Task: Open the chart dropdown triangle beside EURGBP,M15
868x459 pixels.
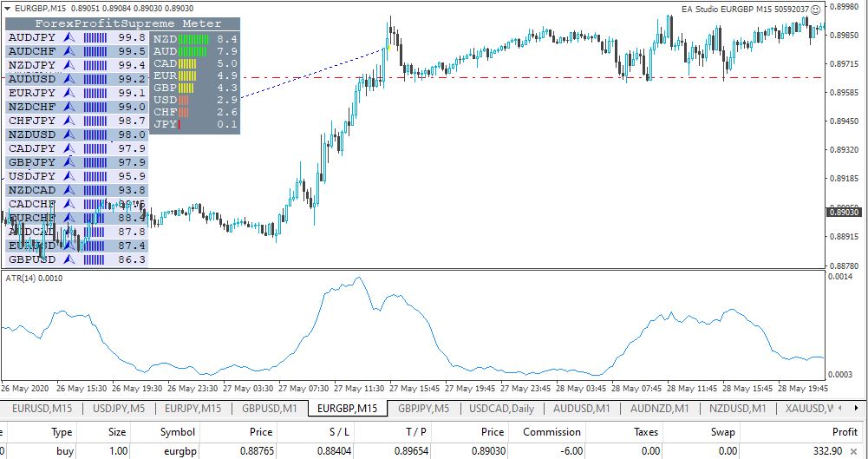Action: click(7, 8)
